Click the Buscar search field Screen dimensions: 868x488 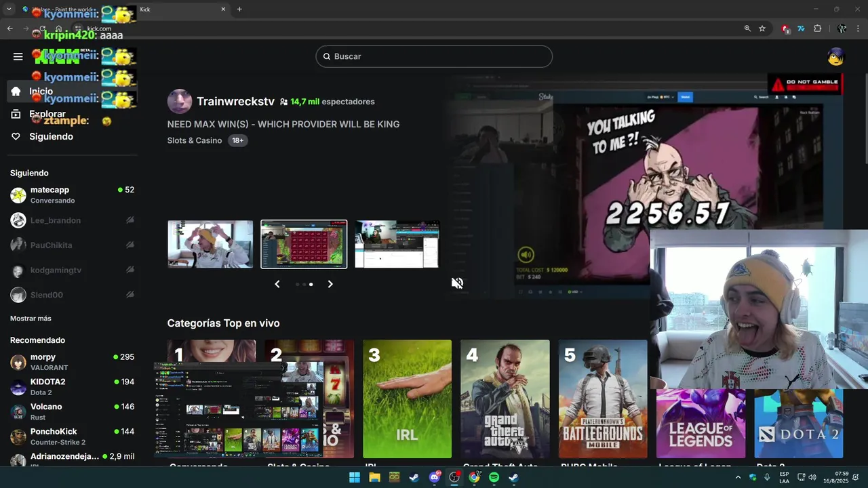[x=434, y=56]
